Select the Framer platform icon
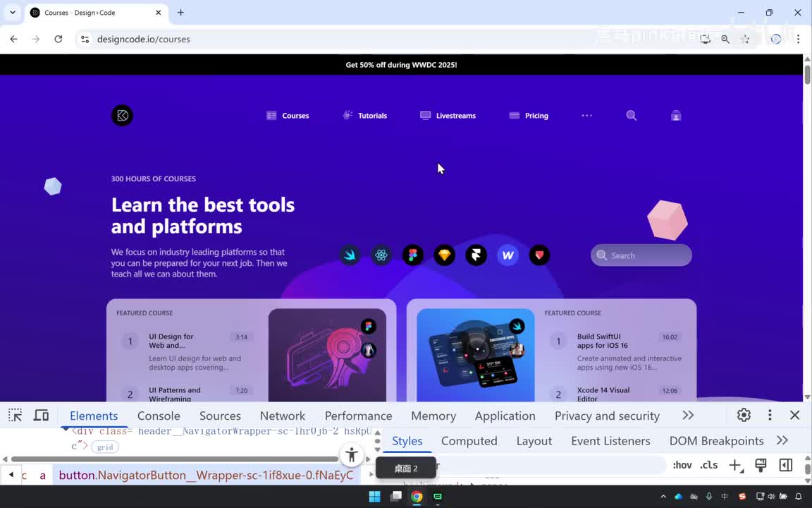Screen dimensions: 812x508 pyautogui.click(x=476, y=255)
